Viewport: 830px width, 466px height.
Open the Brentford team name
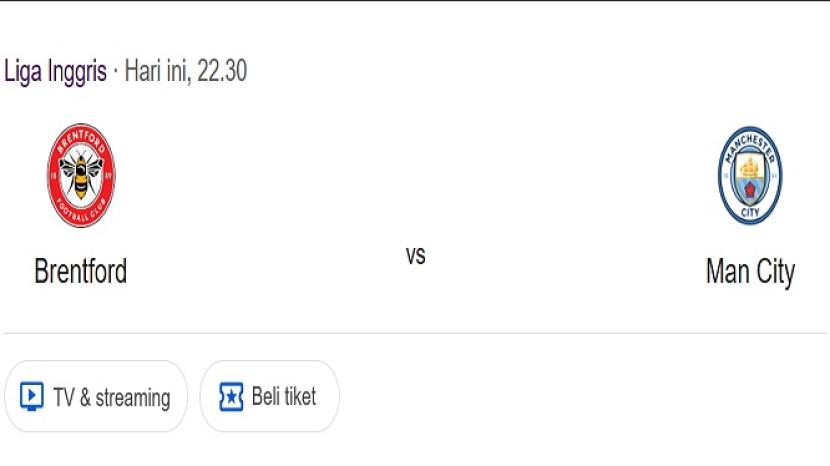(x=81, y=271)
